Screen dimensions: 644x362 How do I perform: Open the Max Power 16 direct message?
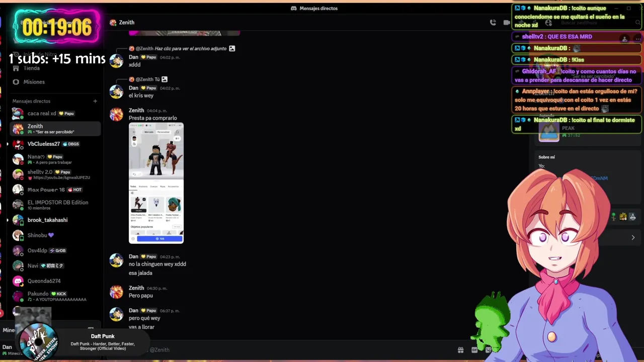[x=55, y=190]
